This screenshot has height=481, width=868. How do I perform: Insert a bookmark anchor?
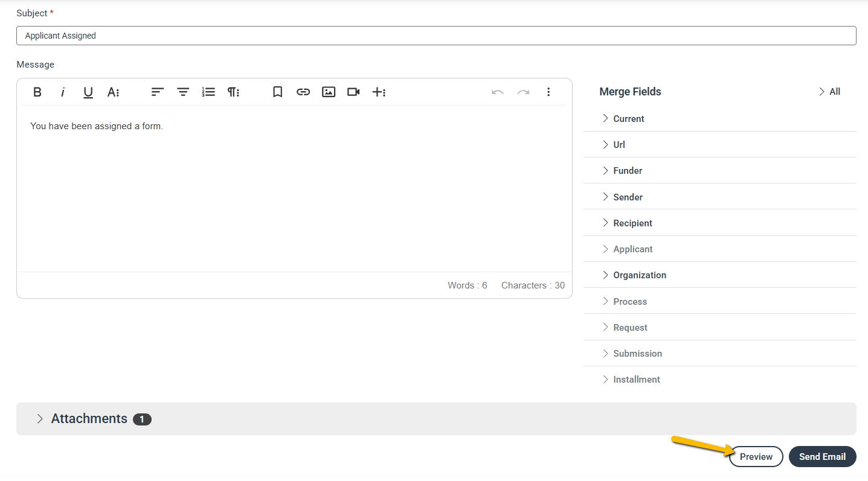click(x=278, y=92)
